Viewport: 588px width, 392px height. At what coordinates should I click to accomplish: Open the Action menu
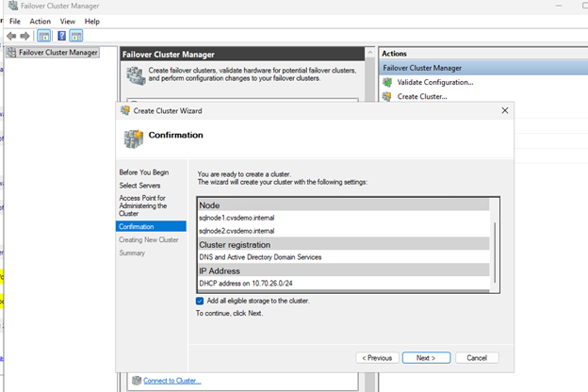tap(41, 22)
